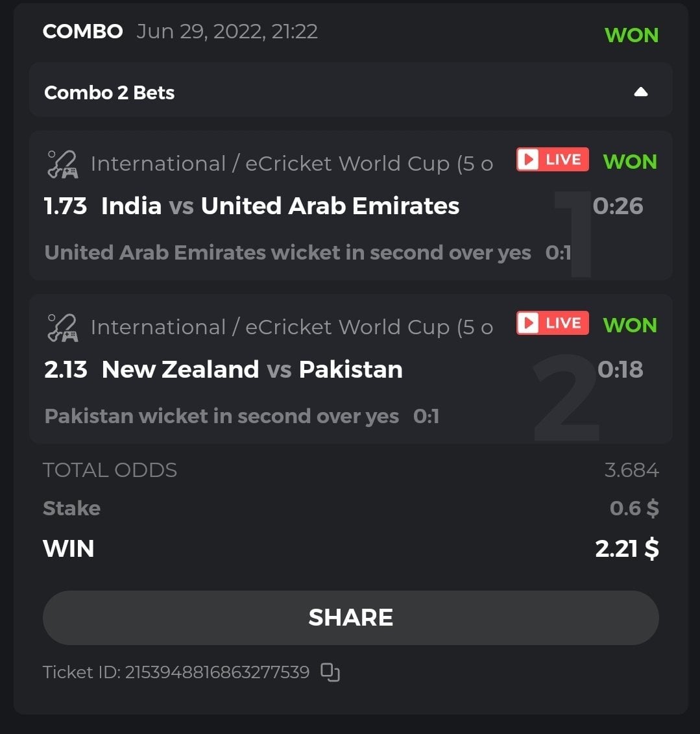The image size is (700, 734).
Task: Select the top WON status of combo
Action: click(631, 35)
